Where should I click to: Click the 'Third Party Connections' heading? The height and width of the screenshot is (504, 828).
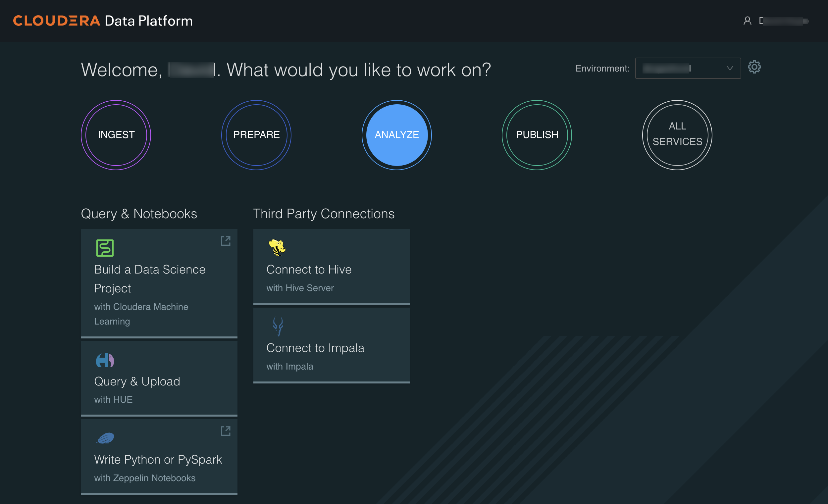point(324,214)
